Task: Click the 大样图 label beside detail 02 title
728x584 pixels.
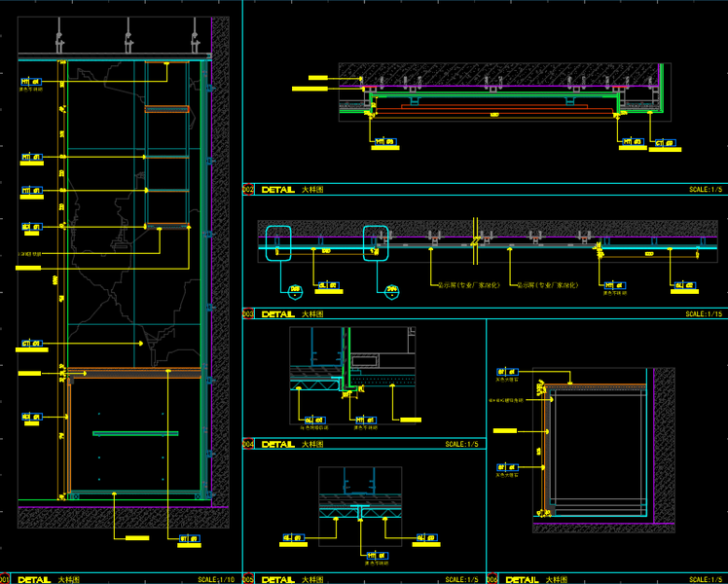Action: point(312,190)
